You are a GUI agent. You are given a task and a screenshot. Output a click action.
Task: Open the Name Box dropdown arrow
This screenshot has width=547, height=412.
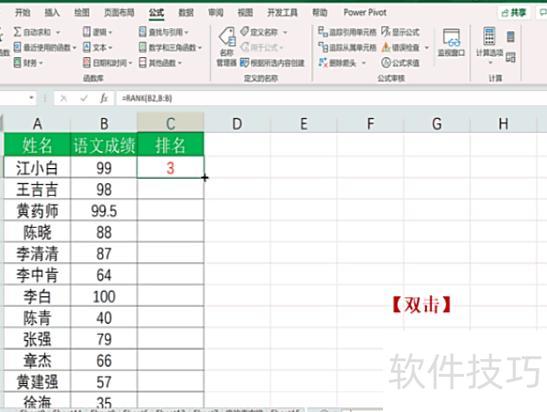[x=31, y=98]
